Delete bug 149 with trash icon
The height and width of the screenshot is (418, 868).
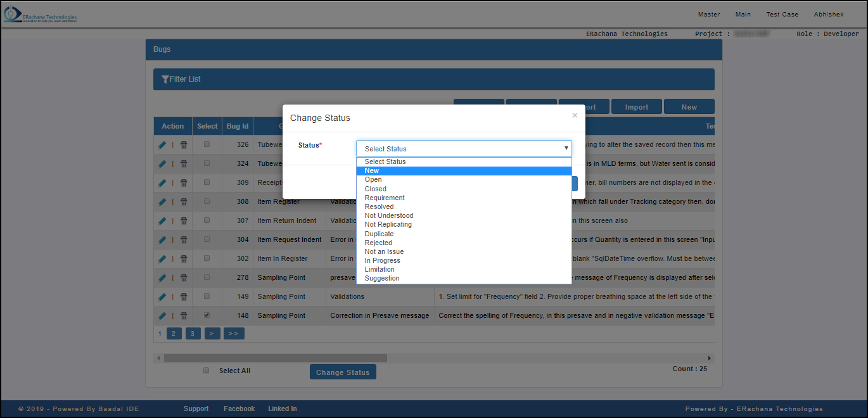pyautogui.click(x=184, y=297)
